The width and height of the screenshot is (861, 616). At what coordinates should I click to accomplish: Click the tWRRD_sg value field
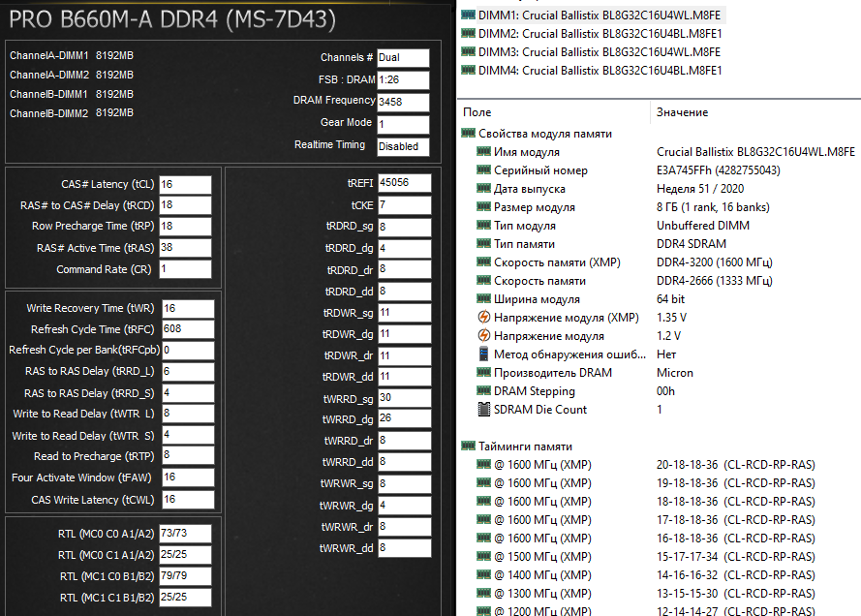[405, 398]
